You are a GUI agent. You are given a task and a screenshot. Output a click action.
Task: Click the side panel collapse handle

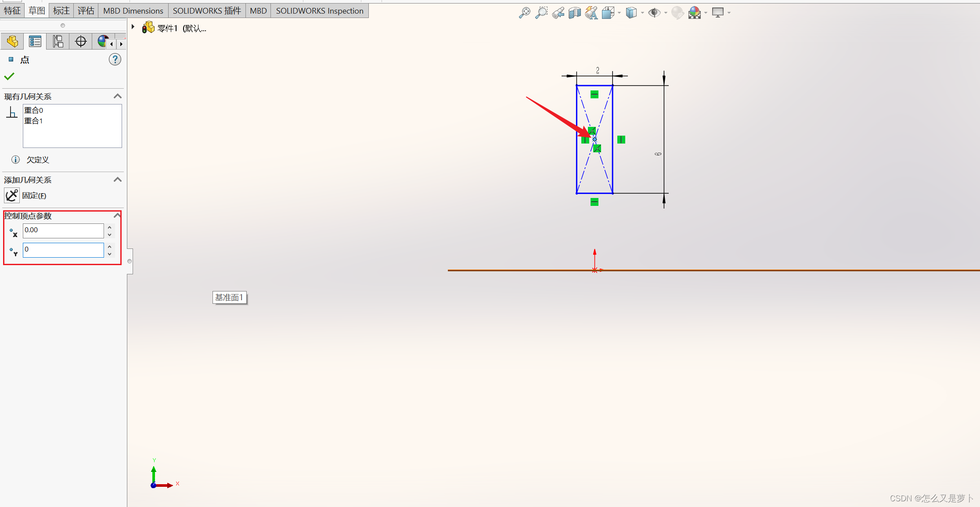(130, 261)
